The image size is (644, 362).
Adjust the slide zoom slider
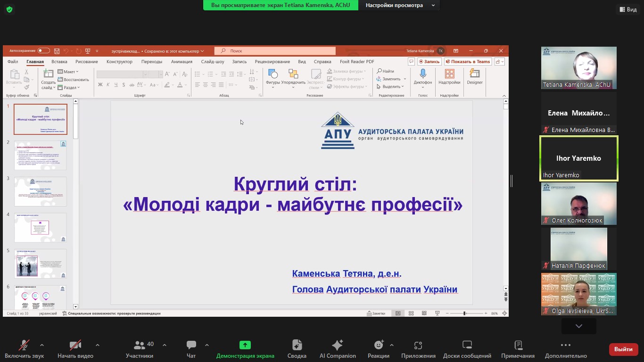[x=464, y=313]
